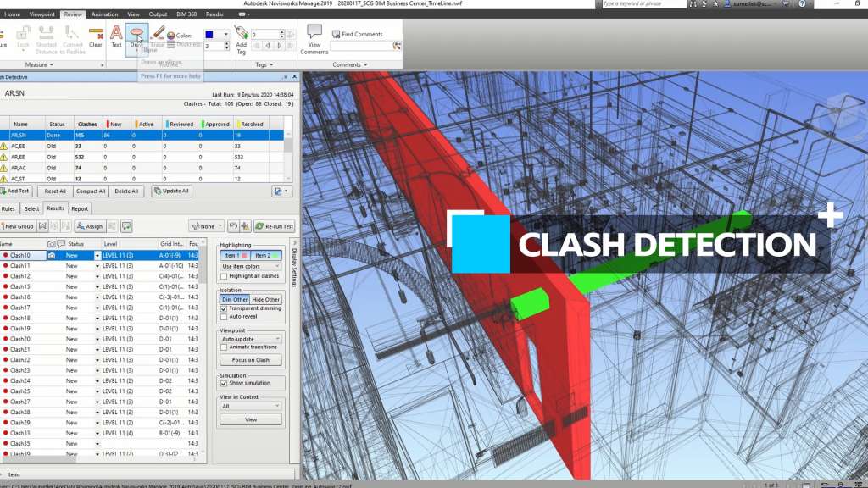Click the warning filter icon beside Re-run Test
868x488 pixels.
245,226
